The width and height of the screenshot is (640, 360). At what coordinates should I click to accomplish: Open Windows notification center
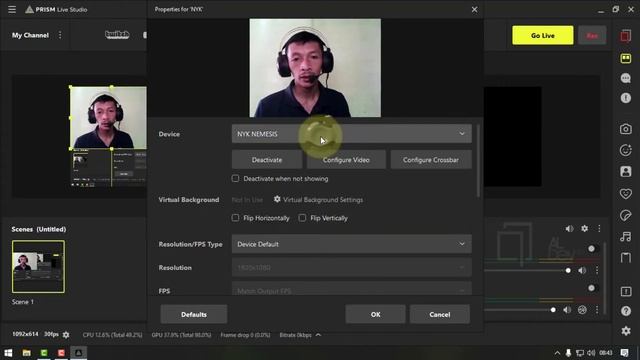click(x=624, y=353)
